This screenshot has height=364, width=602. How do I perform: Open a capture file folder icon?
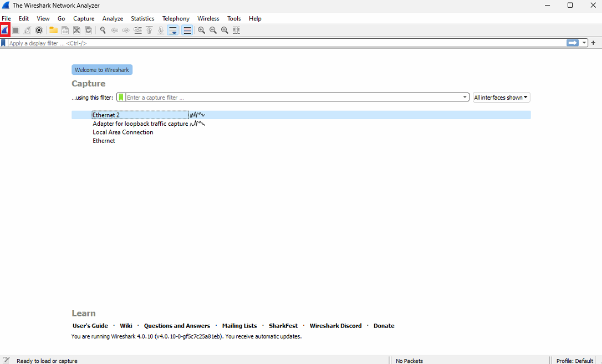pyautogui.click(x=53, y=30)
